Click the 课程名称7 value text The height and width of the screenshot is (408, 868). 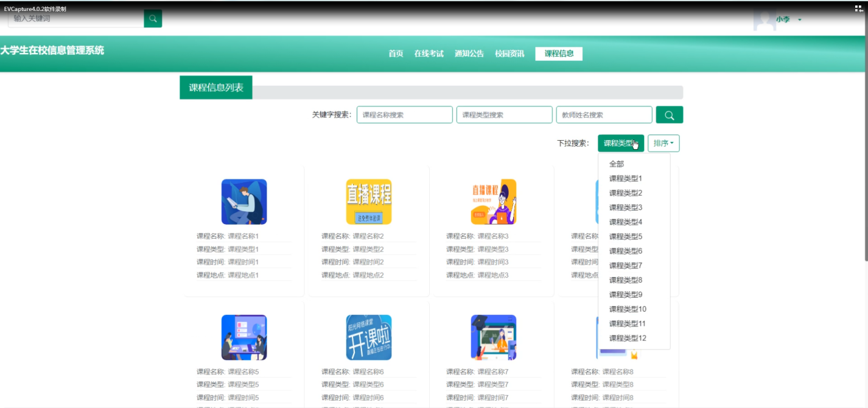[493, 372]
